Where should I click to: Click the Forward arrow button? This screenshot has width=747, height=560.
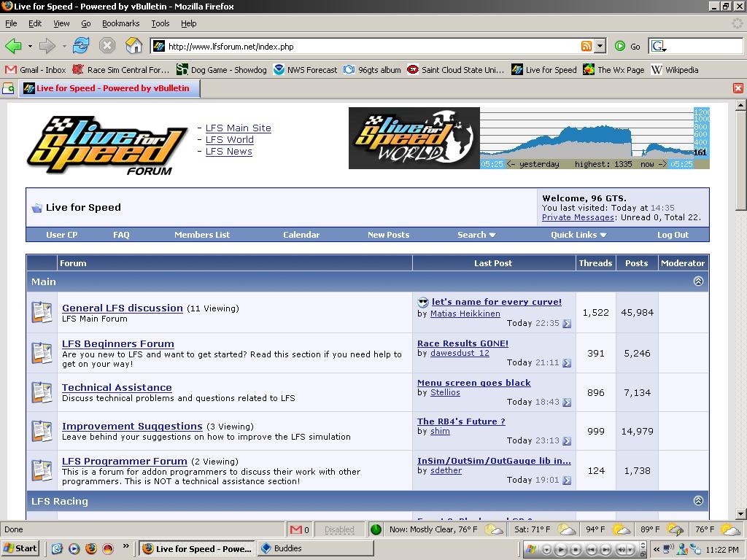pos(47,46)
